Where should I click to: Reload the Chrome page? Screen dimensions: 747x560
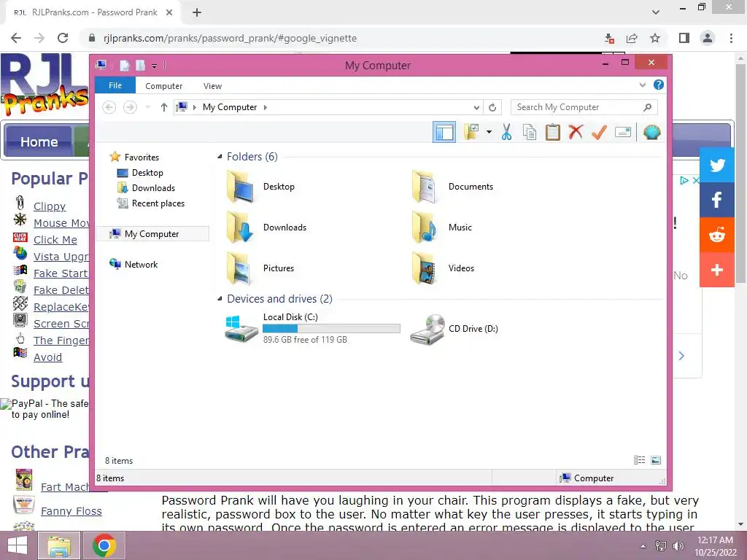[x=63, y=38]
